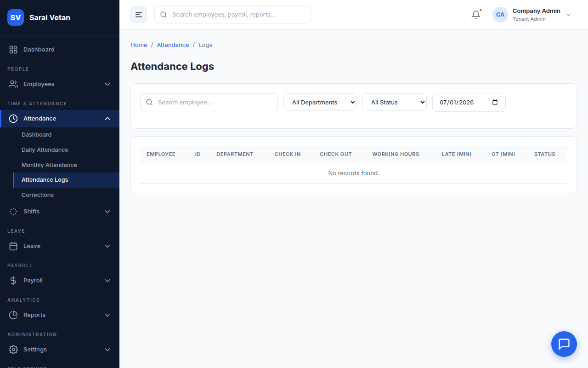
Task: Toggle sidebar with the hamburger menu button
Action: pos(139,15)
